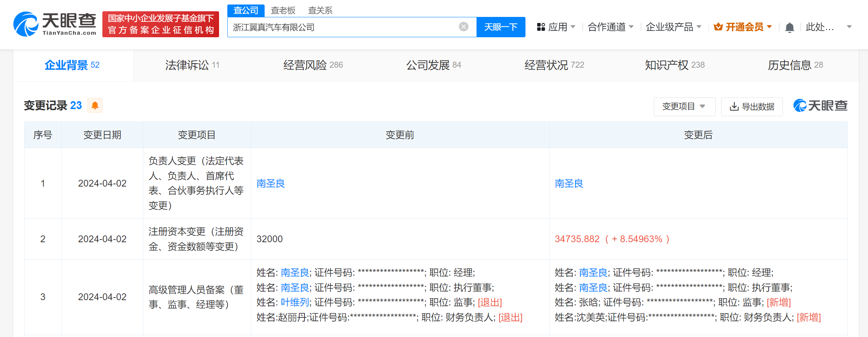Click the 南圣良 link in 变更后 column, row 1
The width and height of the screenshot is (868, 337).
569,184
